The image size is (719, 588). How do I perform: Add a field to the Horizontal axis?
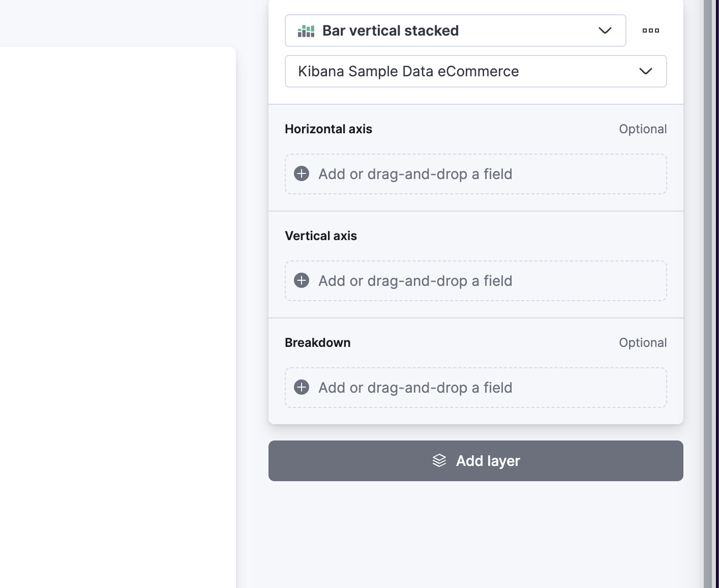pos(475,174)
